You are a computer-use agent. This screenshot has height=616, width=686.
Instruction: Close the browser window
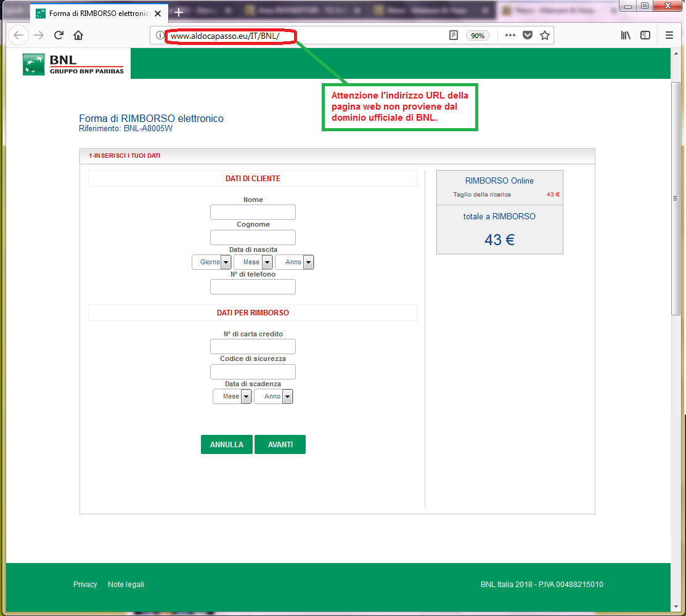pos(668,6)
